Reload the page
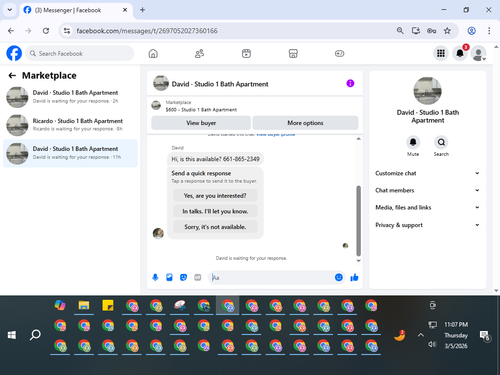The width and height of the screenshot is (500, 375). point(46,31)
